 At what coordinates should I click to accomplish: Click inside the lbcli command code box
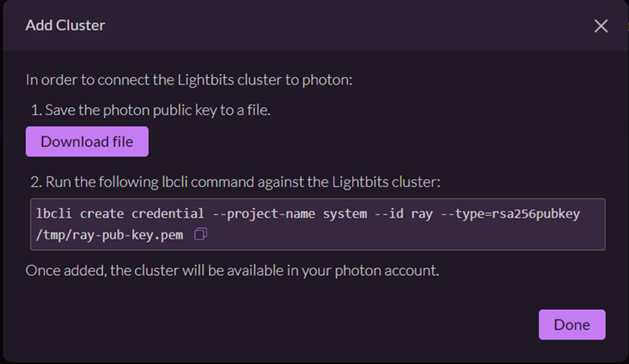pos(318,224)
